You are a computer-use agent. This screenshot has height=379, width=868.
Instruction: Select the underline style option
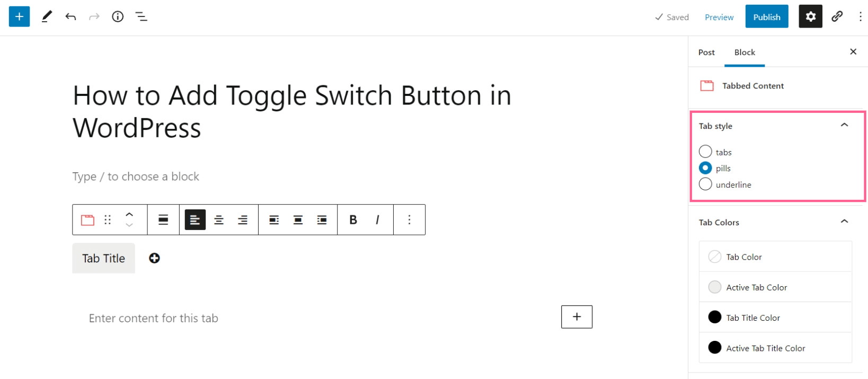click(705, 184)
